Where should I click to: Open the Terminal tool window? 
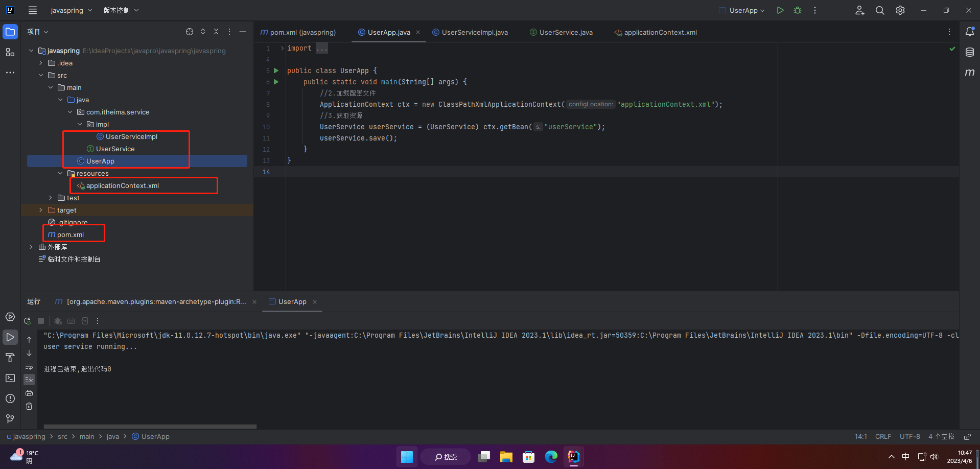click(x=10, y=378)
